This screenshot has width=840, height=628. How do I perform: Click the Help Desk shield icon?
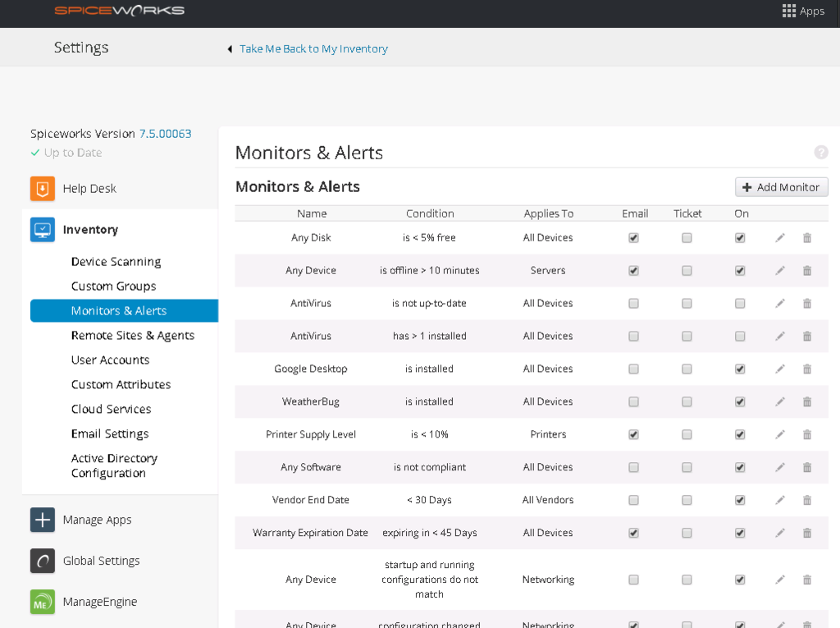click(42, 188)
